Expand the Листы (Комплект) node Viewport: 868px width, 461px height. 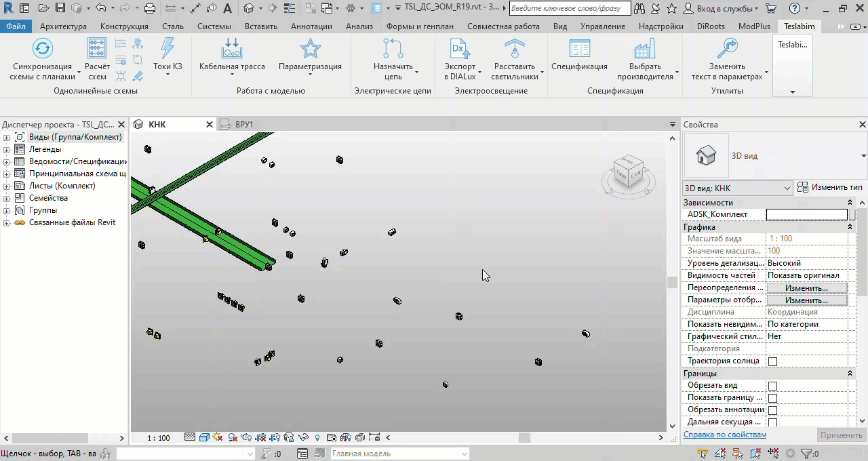point(6,186)
